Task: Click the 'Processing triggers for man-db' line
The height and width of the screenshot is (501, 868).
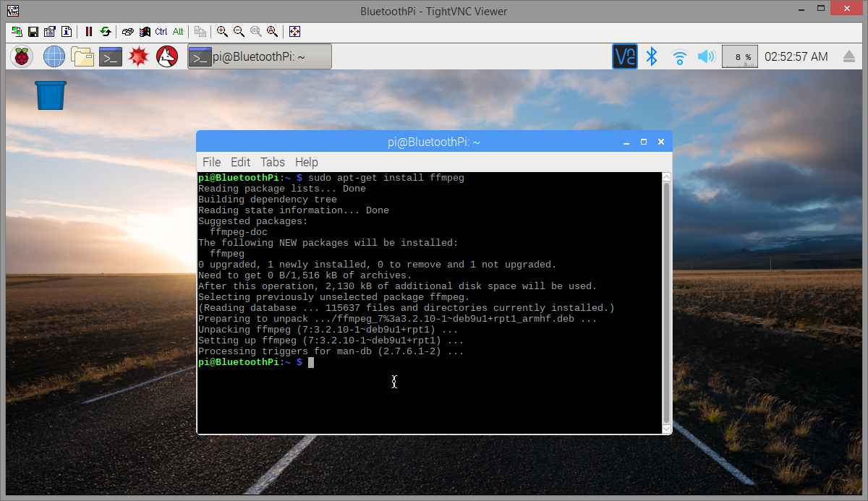Action: (x=331, y=351)
